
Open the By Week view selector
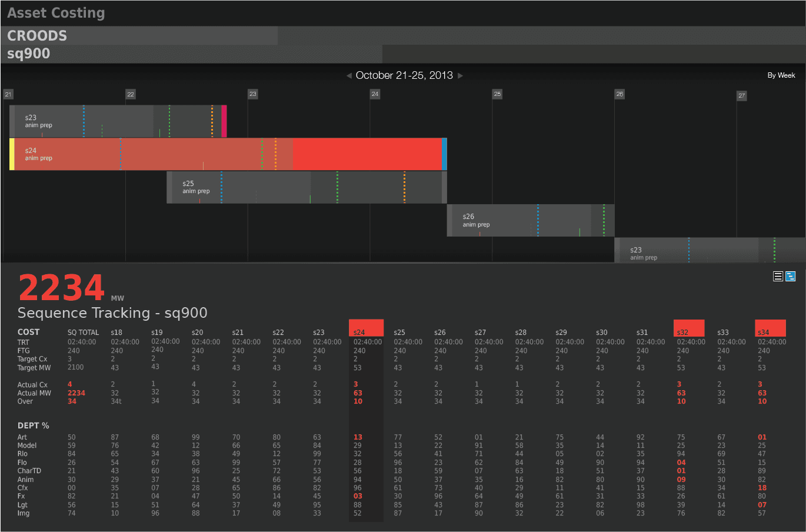click(781, 75)
